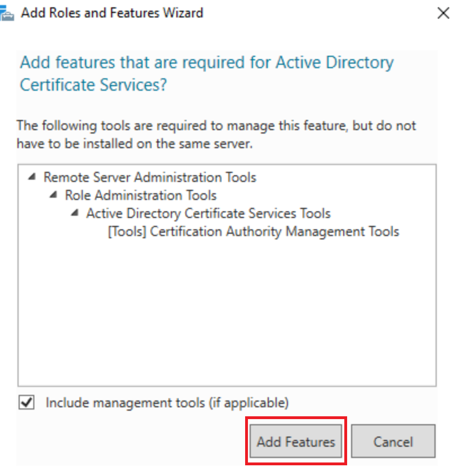
Task: Click the 'Certificate Services?' heading line
Action: (x=94, y=84)
